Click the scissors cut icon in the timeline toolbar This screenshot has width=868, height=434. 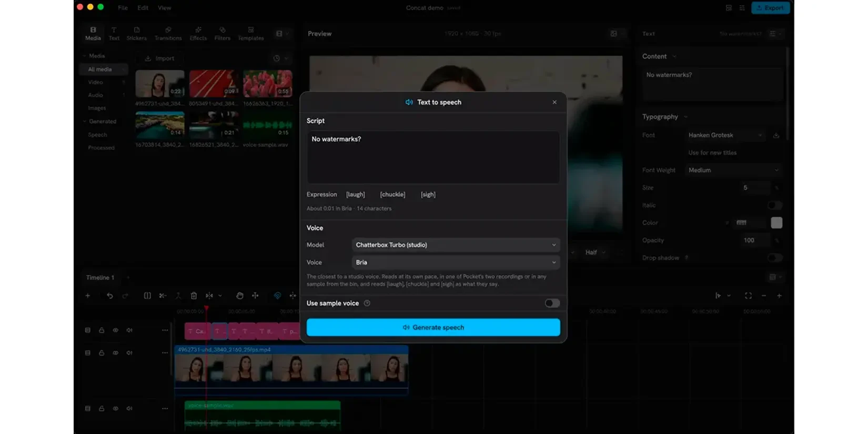click(163, 296)
